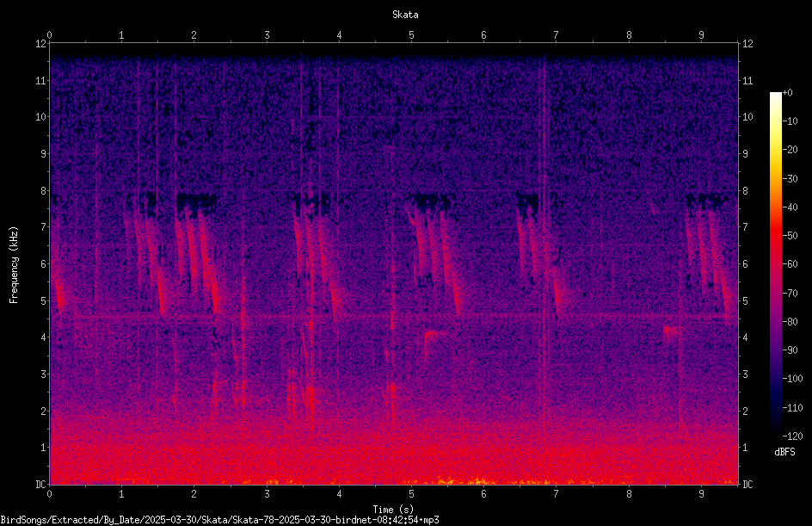
Task: Click the "-90" label on the color scale
Action: point(790,350)
